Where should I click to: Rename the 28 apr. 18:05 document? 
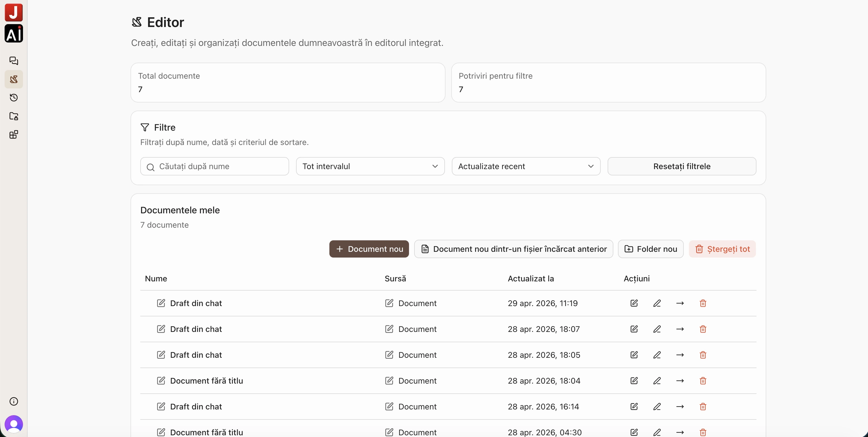coord(657,355)
